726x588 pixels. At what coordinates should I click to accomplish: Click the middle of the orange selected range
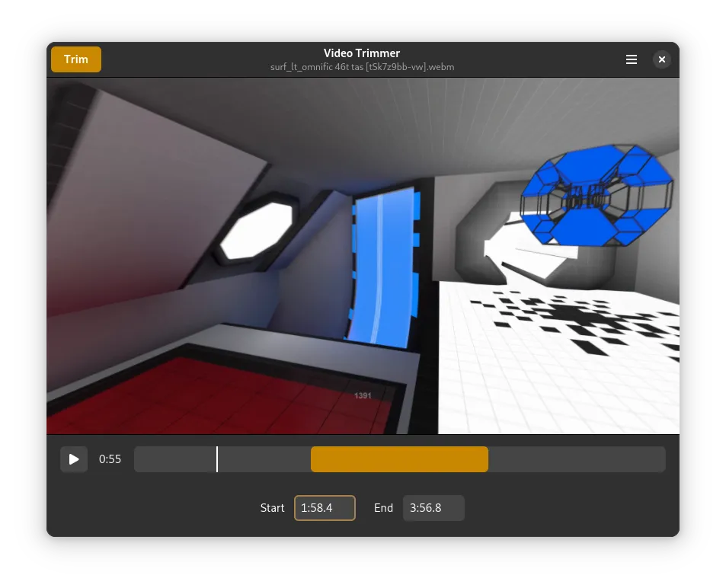coord(399,459)
